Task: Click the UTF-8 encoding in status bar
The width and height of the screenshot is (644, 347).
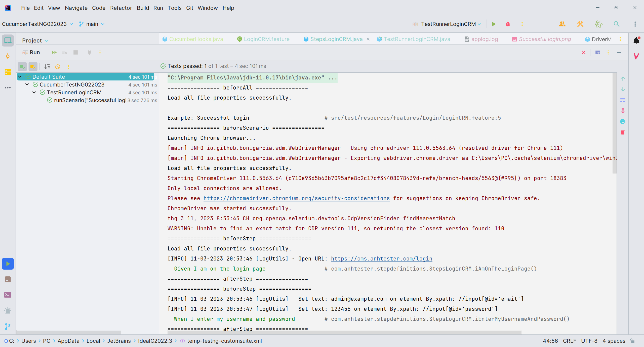Action: (589, 341)
